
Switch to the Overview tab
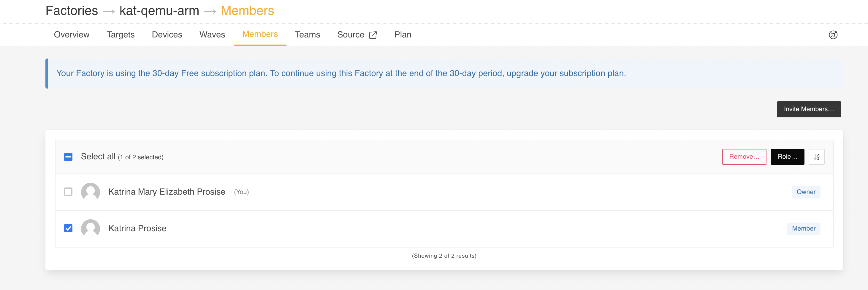point(72,34)
